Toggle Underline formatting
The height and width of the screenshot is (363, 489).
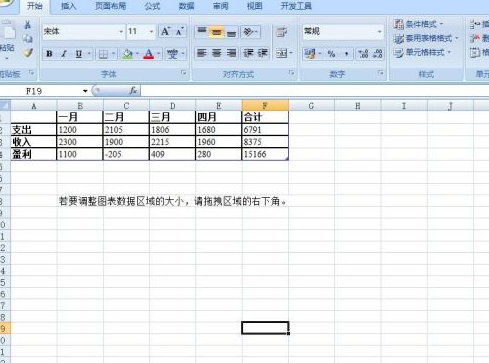click(x=79, y=54)
